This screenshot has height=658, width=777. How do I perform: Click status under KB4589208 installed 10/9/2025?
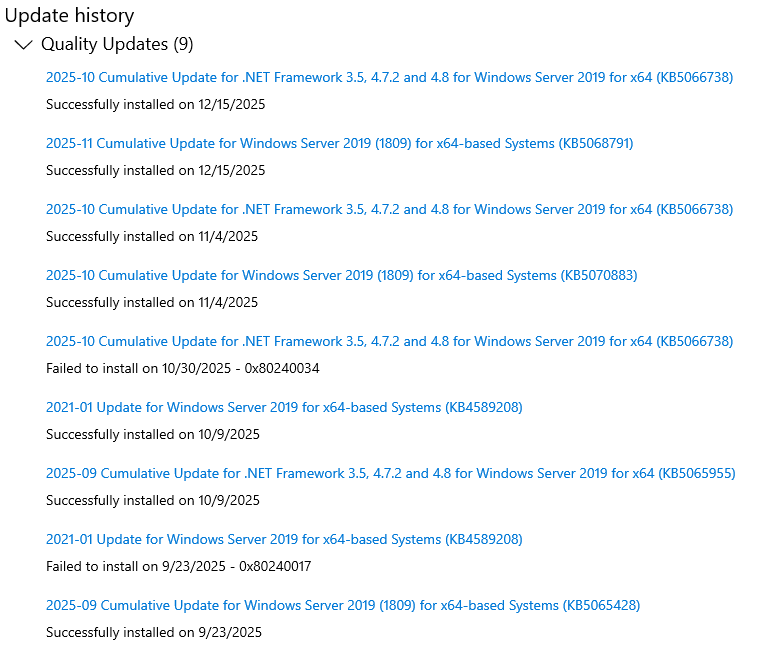pos(152,434)
